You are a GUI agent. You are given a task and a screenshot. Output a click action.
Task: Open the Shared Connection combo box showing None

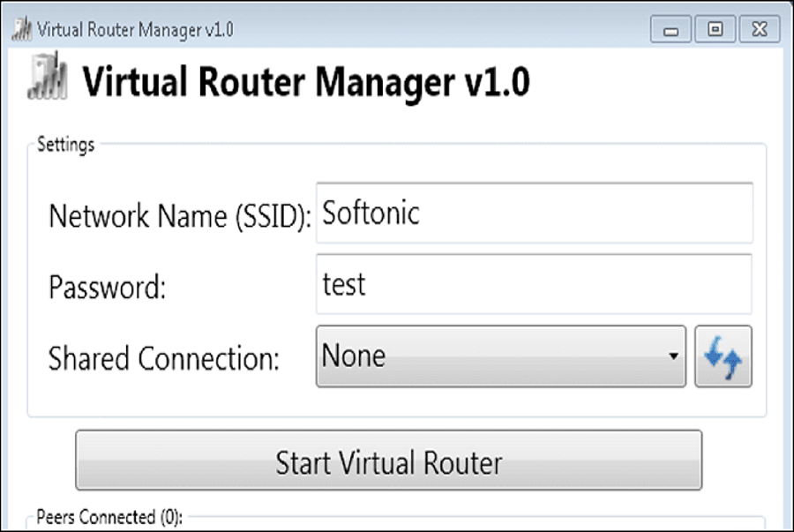(x=501, y=356)
